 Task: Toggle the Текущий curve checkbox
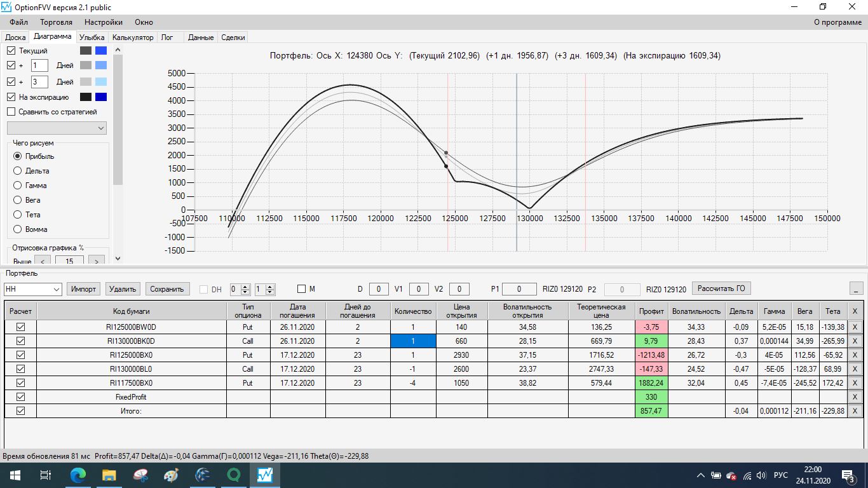(11, 50)
